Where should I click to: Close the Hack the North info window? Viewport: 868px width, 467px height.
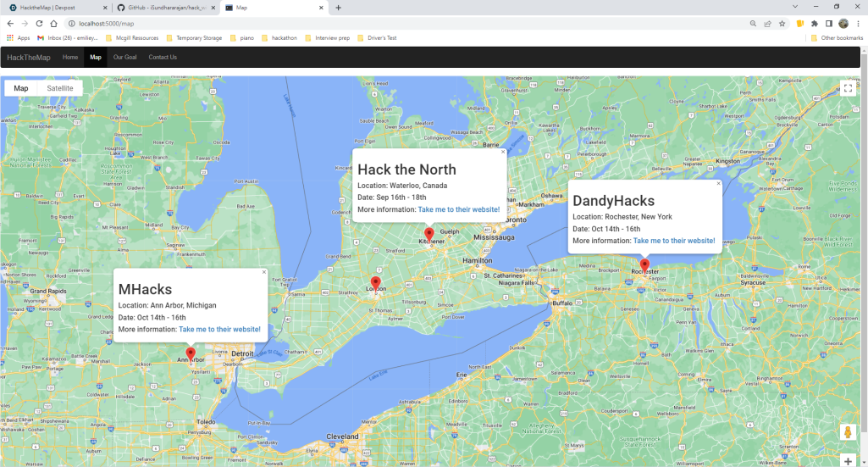[503, 152]
